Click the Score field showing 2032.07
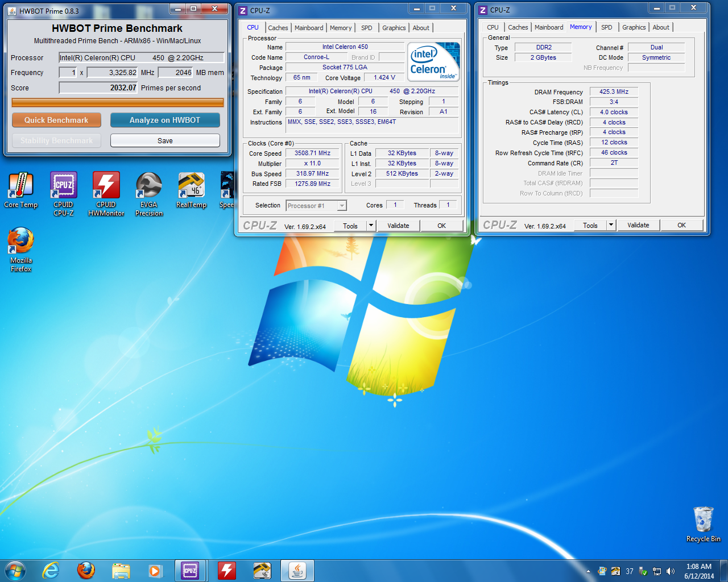The width and height of the screenshot is (728, 582). click(x=98, y=88)
